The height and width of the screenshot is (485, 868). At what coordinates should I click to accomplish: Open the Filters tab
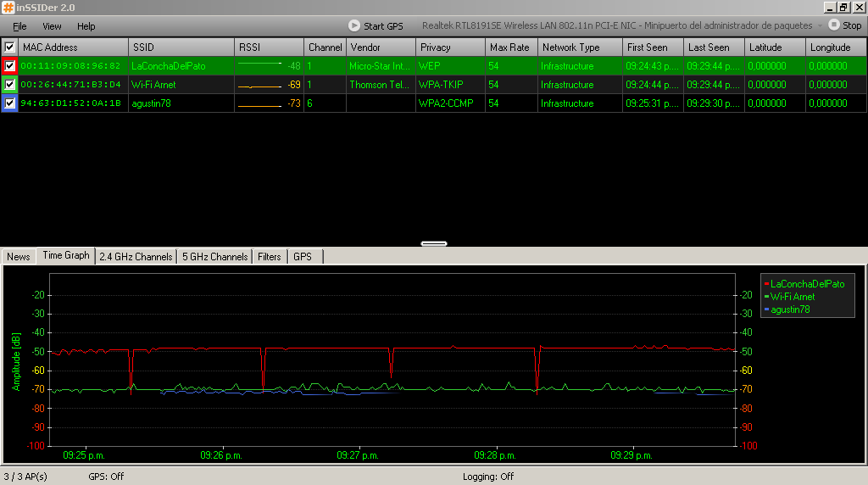point(270,256)
